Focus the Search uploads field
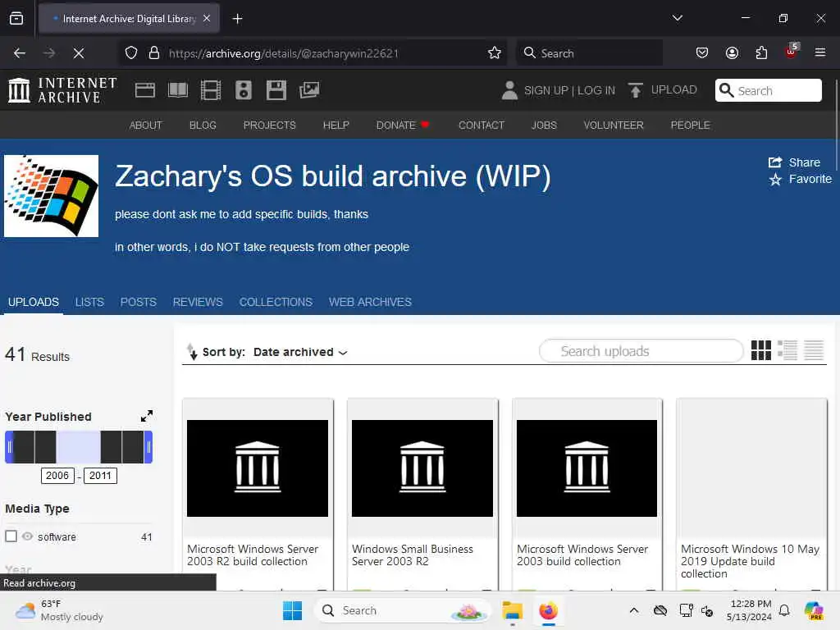The height and width of the screenshot is (630, 840). (641, 351)
